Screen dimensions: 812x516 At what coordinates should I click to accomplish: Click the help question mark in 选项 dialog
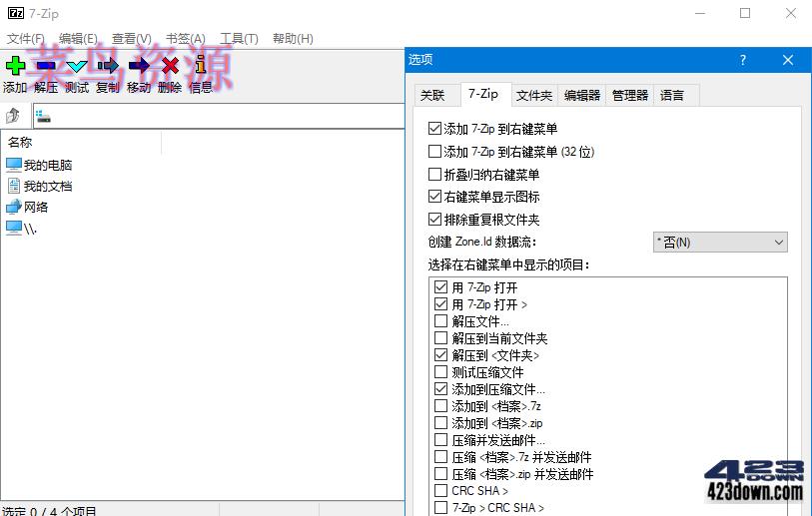pos(743,60)
